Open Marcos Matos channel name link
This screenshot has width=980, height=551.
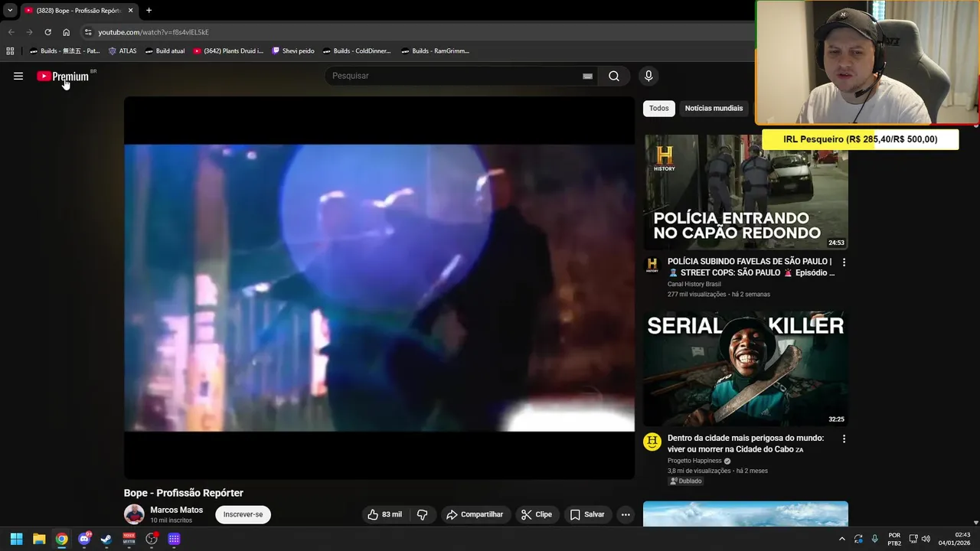[176, 510]
